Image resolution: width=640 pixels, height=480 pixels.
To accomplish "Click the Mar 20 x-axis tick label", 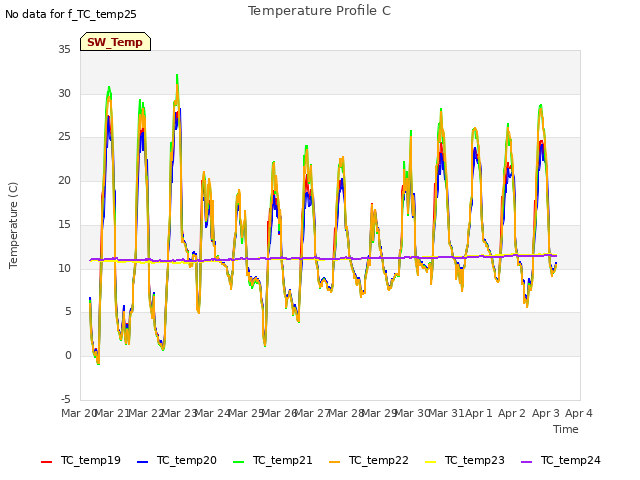I will click(79, 413).
